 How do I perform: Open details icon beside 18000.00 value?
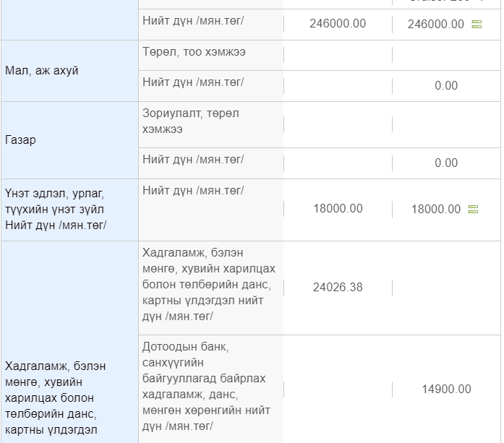473,209
